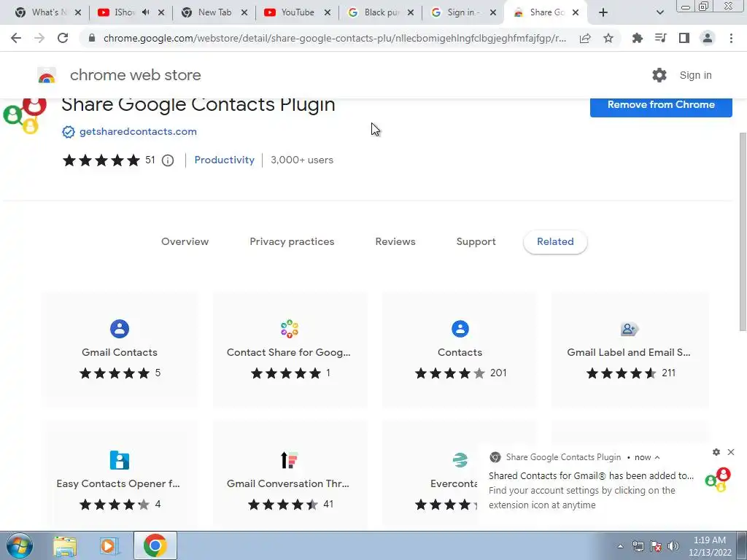Open Gmail Conversation Thr... icon
Image resolution: width=747 pixels, height=560 pixels.
(x=289, y=460)
